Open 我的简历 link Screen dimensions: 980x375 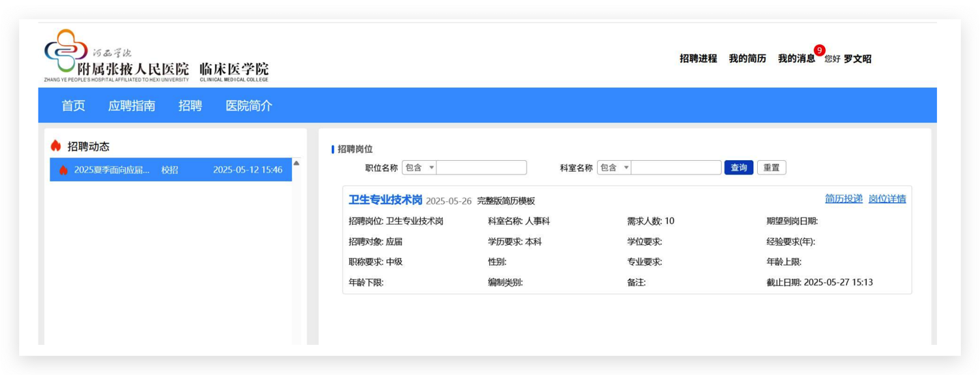tap(747, 59)
